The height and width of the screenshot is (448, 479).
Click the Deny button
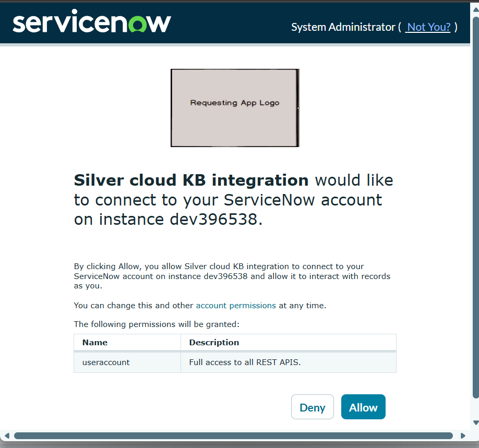[312, 407]
